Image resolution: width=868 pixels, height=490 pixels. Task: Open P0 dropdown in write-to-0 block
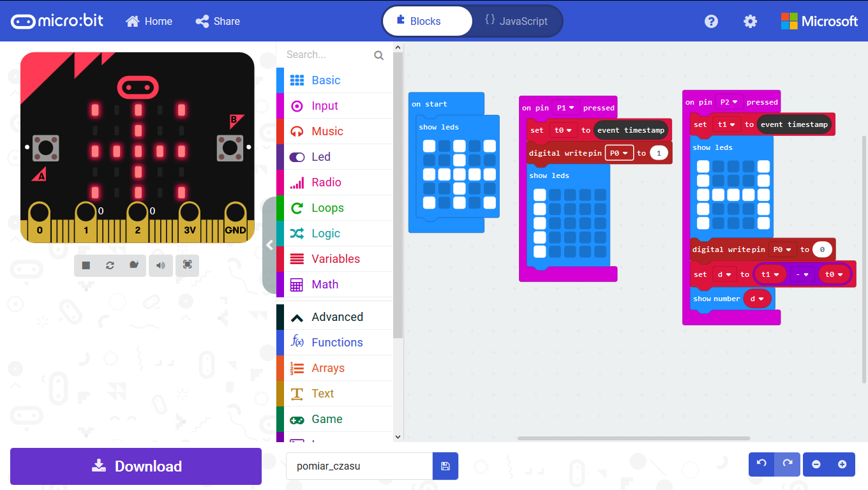tap(783, 249)
